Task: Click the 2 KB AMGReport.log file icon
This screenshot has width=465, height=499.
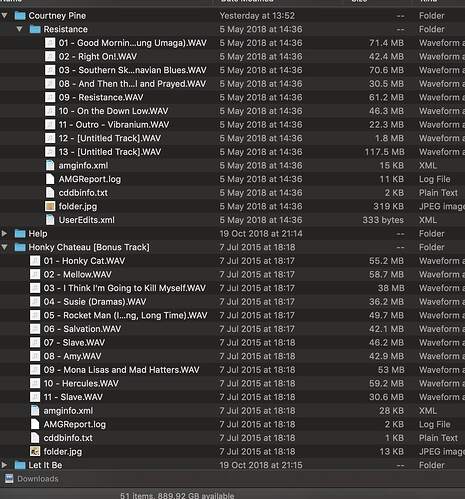Action: pyautogui.click(x=35, y=424)
